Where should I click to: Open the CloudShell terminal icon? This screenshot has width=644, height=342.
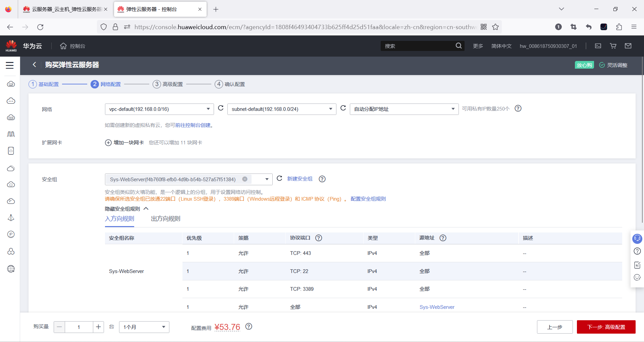(x=598, y=46)
